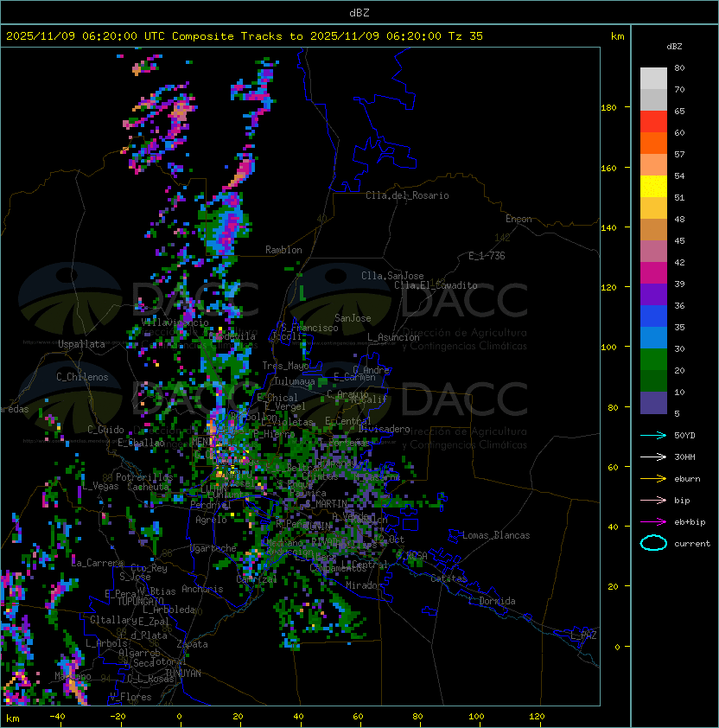Click the pink bip arrow in legend
Screen dimensions: 719x728
(653, 501)
